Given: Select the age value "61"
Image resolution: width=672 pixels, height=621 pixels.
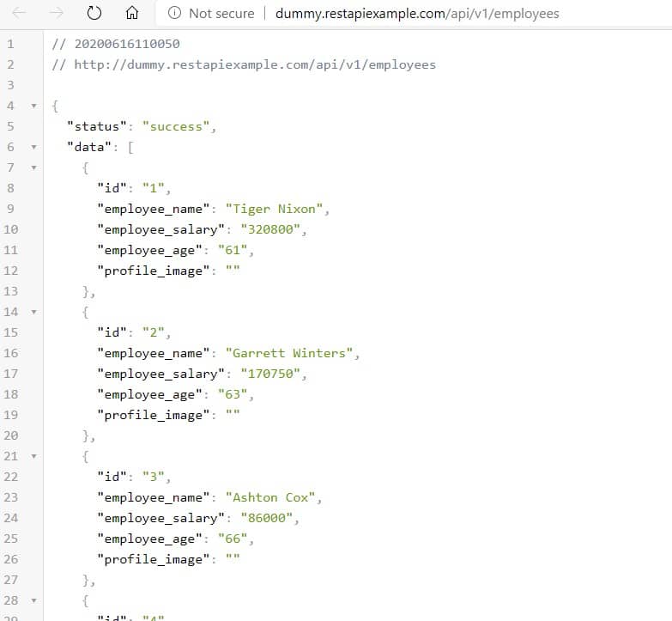Looking at the screenshot, I should click(x=233, y=250).
